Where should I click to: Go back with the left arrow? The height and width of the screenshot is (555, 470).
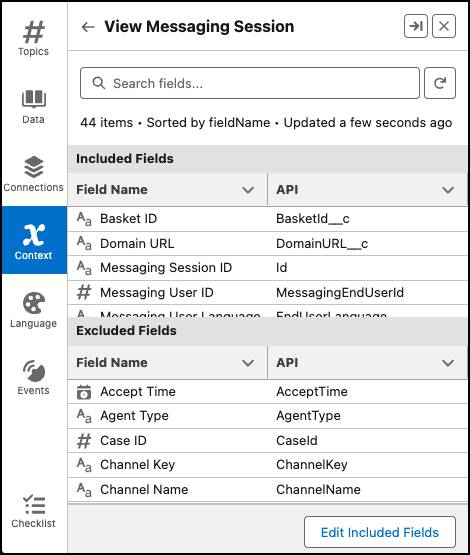click(x=88, y=27)
